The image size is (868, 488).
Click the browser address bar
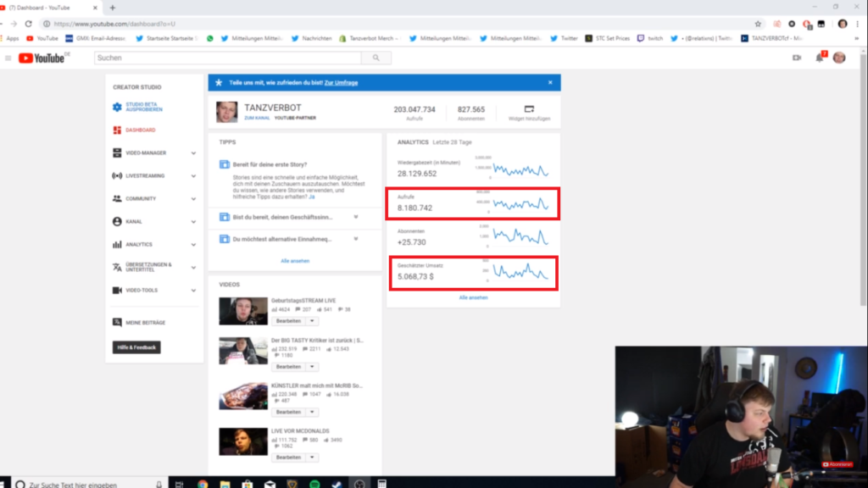pos(398,24)
